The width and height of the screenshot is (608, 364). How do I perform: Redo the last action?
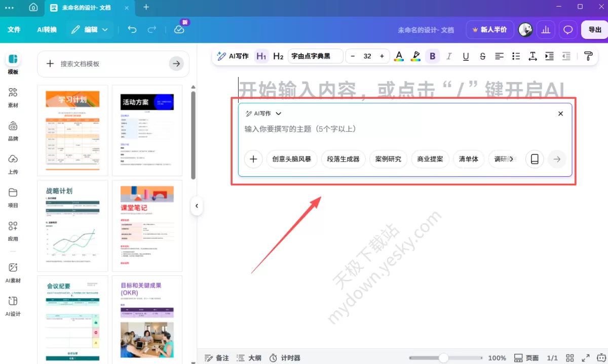tap(152, 30)
